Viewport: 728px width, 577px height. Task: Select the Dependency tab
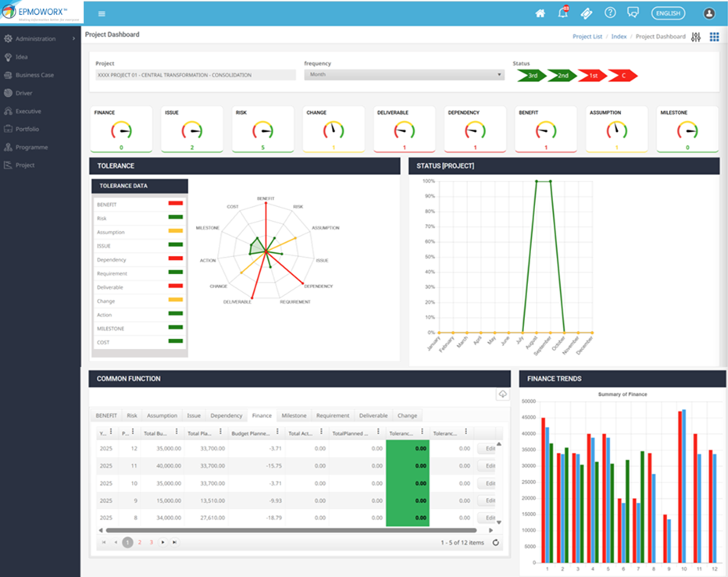coord(226,416)
